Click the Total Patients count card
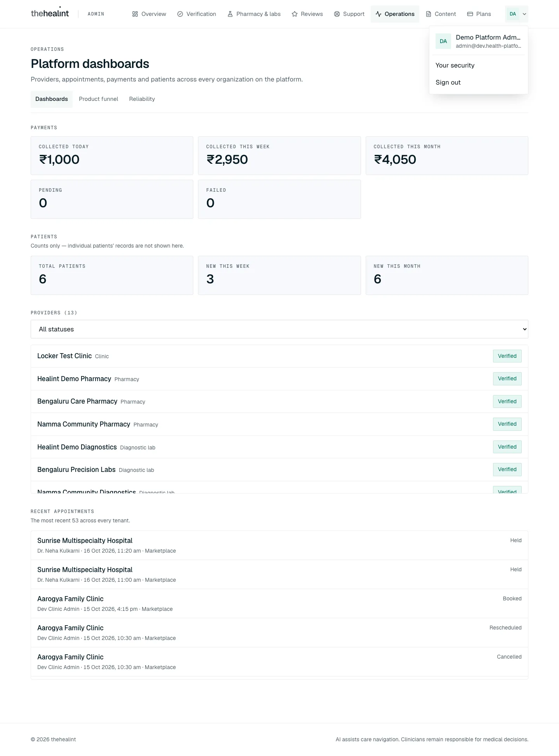 pos(112,275)
